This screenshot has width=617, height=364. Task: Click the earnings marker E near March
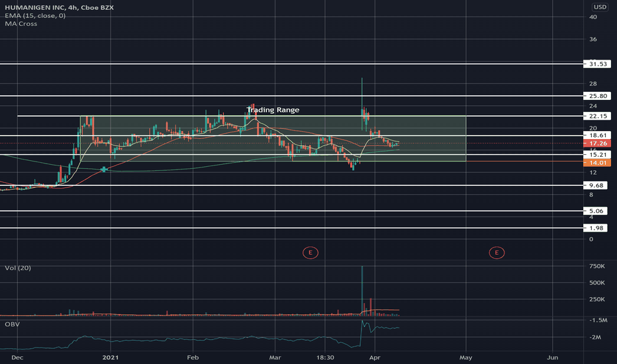(310, 253)
